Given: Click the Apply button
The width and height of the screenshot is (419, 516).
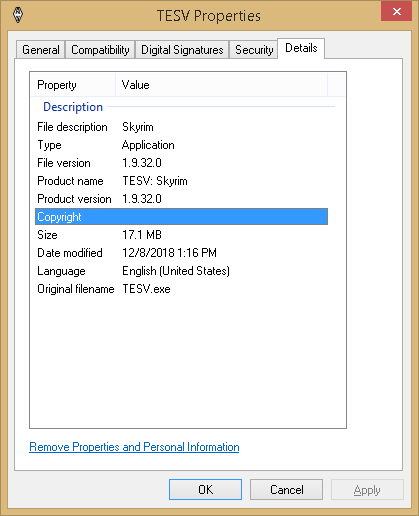Looking at the screenshot, I should point(367,490).
